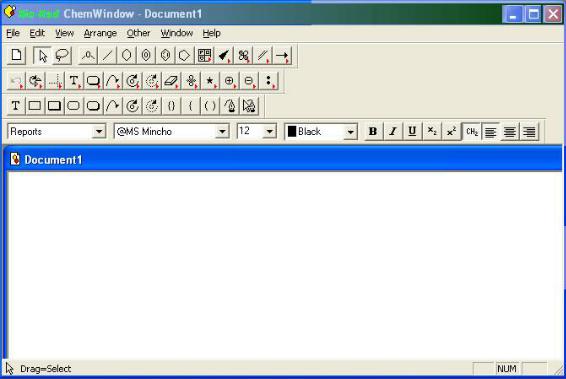Click the pointer-with-shapes select tool
This screenshot has height=379, width=566.
tap(249, 106)
